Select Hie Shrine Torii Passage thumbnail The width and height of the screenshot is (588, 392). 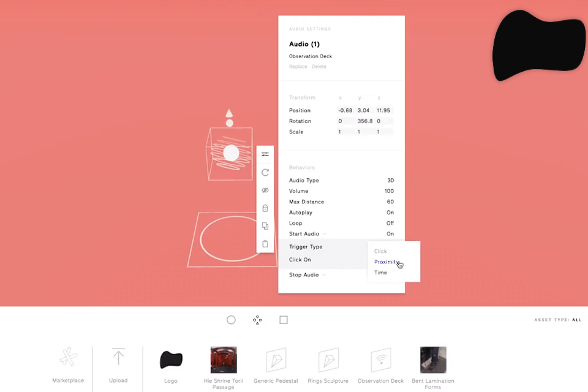point(224,360)
